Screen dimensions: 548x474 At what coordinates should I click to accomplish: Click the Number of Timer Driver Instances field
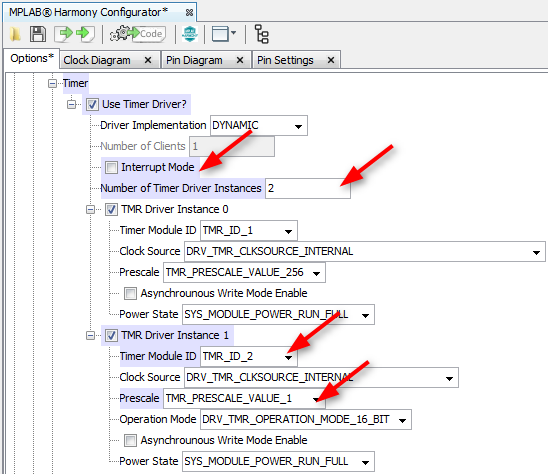[x=308, y=188]
